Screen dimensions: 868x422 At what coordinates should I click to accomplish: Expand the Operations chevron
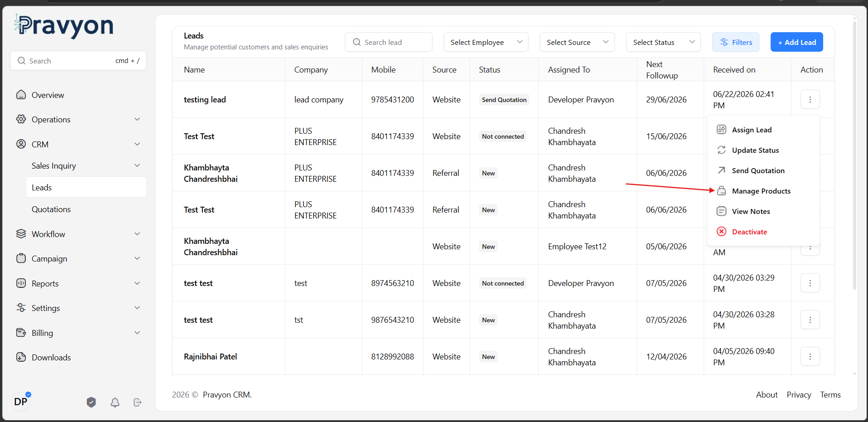pos(137,119)
